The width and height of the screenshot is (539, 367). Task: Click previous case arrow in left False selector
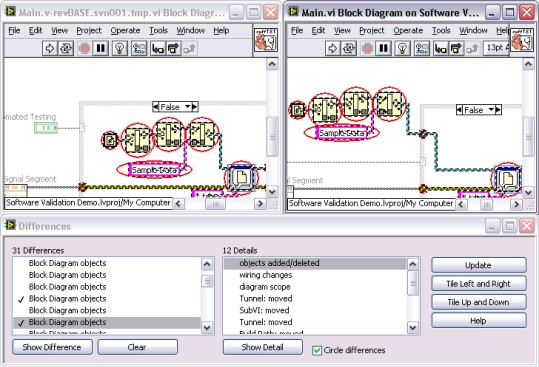point(156,107)
